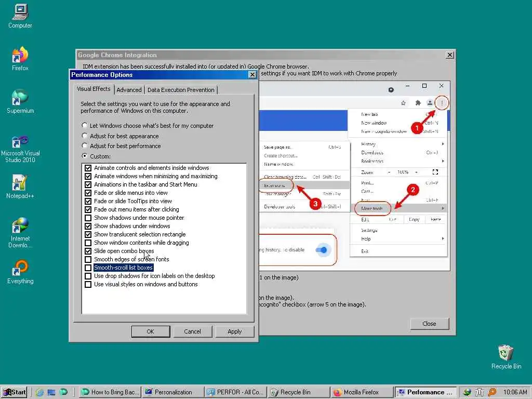Uncheck Fade or slide ToolTips into view
The height and width of the screenshot is (399, 532).
[88, 201]
